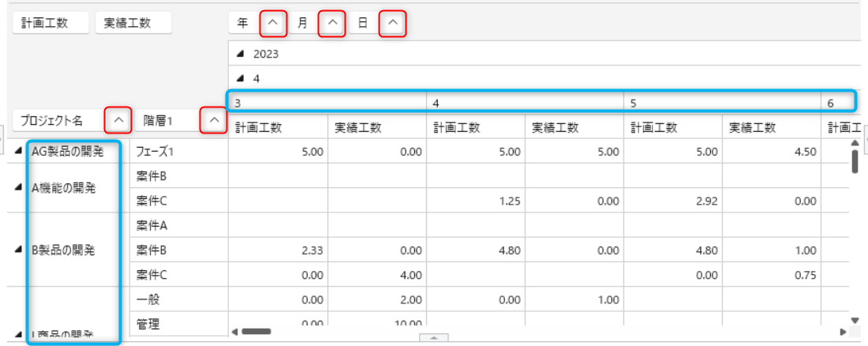Collapse the AG製品の開発 row group
The height and width of the screenshot is (346, 868).
[18, 152]
